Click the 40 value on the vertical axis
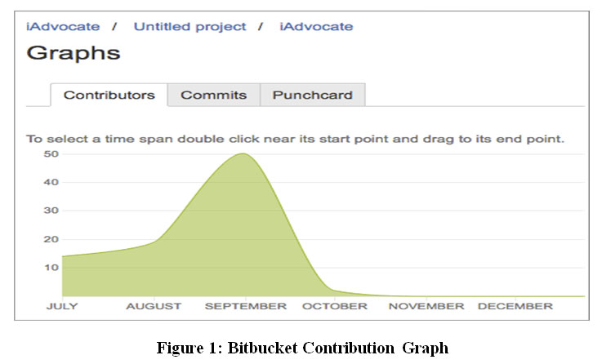The image size is (602, 364). coord(51,182)
